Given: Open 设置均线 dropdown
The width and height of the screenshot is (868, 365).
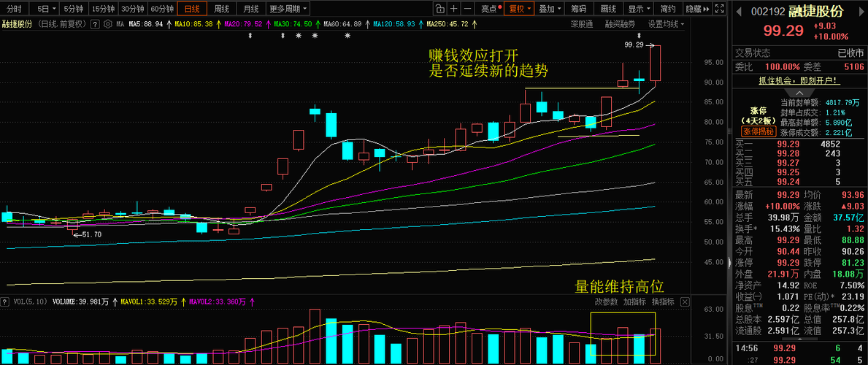Looking at the screenshot, I should pyautogui.click(x=666, y=24).
